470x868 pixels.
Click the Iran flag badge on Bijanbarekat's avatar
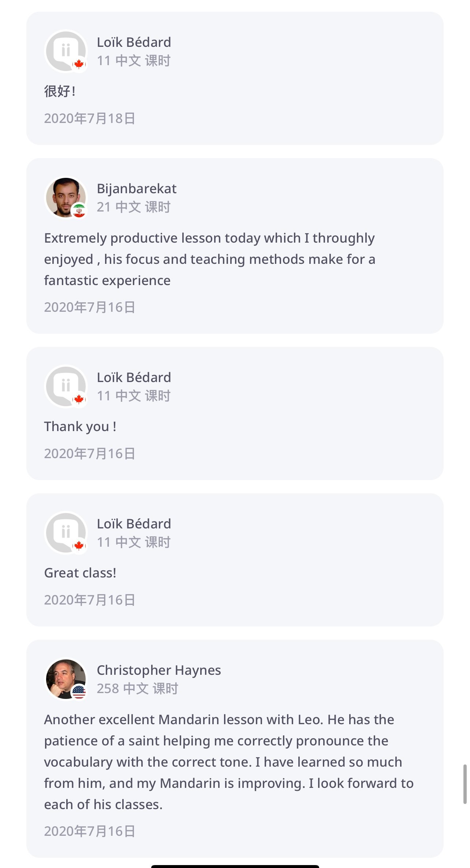(79, 211)
